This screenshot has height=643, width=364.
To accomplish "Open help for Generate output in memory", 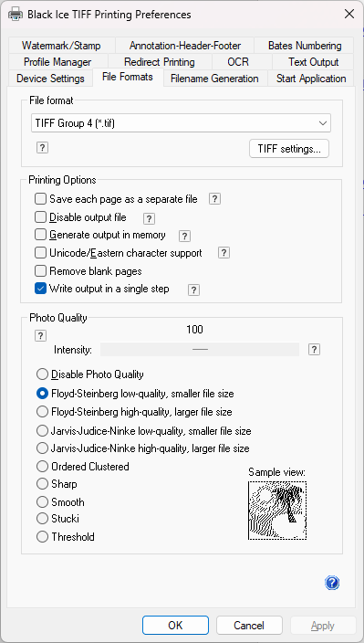I will [184, 236].
